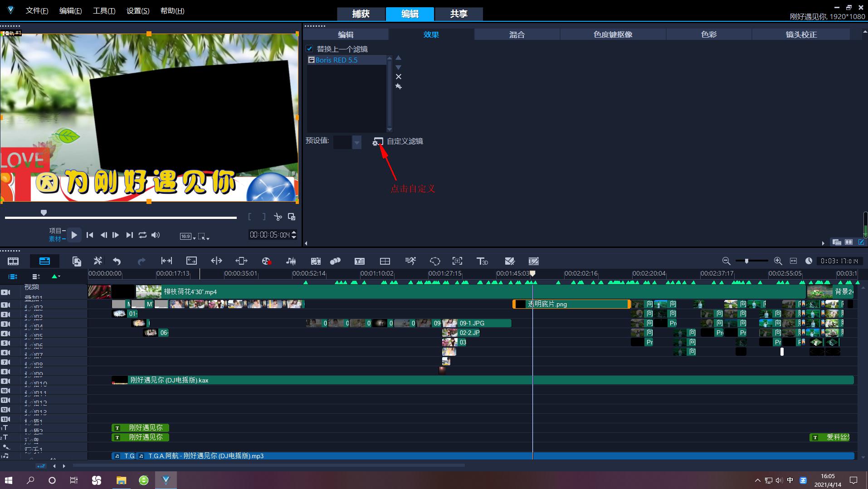This screenshot has width=868, height=489.
Task: Open the chapter/cue point dropdown
Action: click(x=56, y=276)
